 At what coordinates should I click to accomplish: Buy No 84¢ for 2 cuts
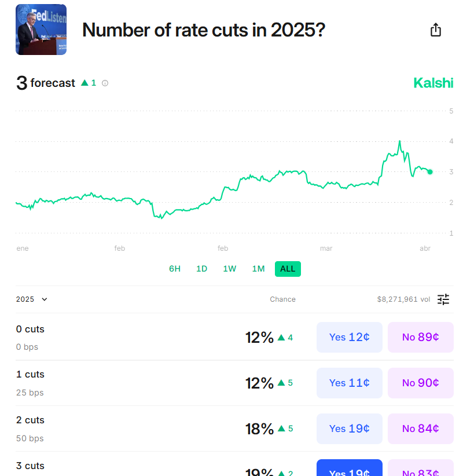coord(421,429)
